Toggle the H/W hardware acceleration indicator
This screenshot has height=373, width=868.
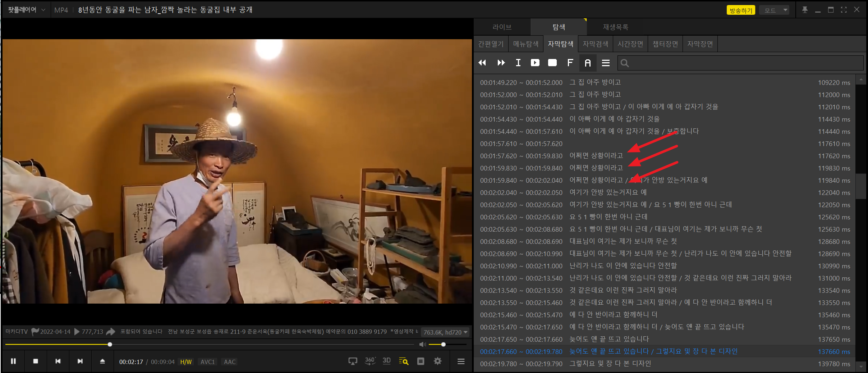coord(186,362)
